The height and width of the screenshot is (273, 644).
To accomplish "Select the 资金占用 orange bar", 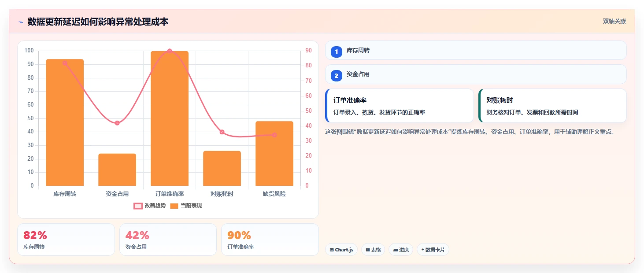I will (x=117, y=170).
